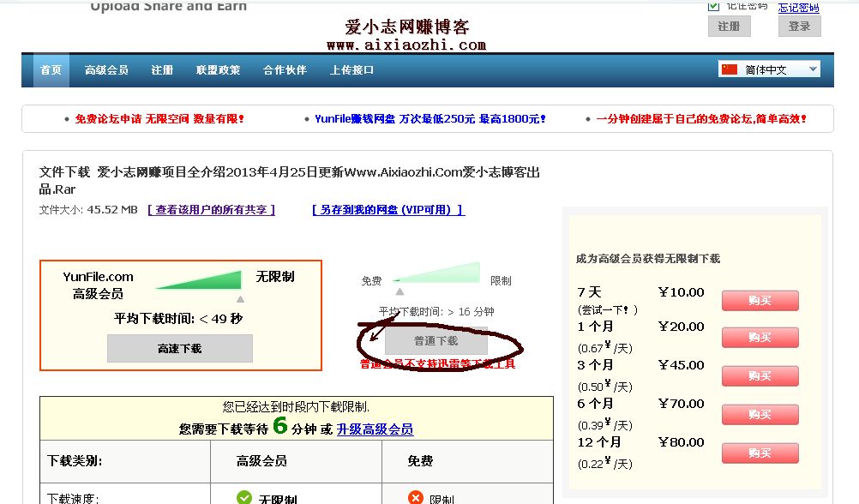Buy the 6 个月 ¥70.00 plan
This screenshot has height=504, width=859.
(x=760, y=415)
